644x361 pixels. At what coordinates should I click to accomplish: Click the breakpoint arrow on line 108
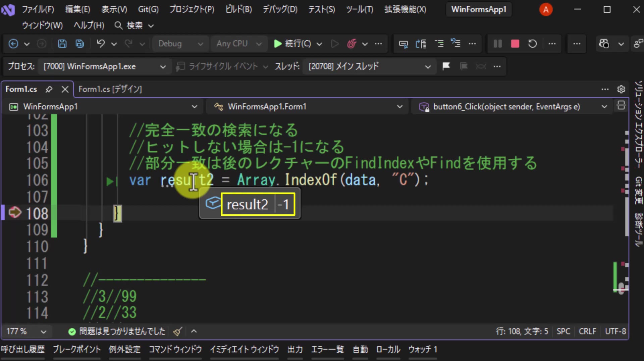[15, 212]
